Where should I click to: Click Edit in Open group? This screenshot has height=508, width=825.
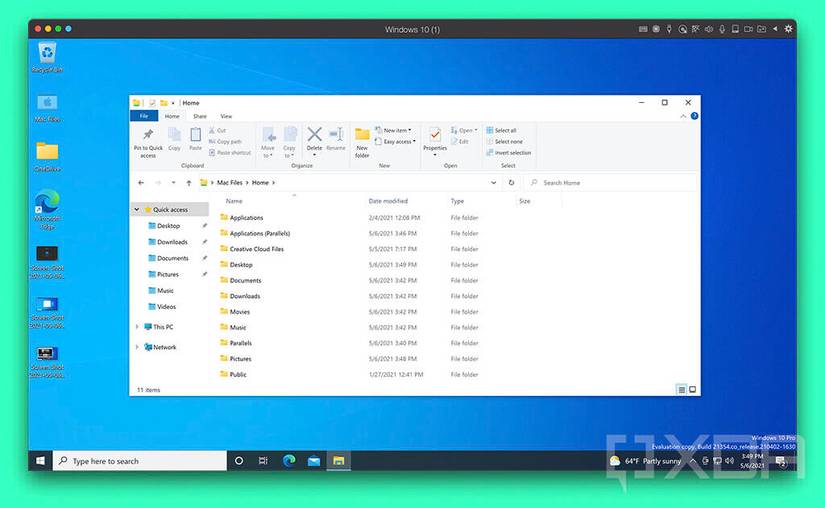point(459,141)
